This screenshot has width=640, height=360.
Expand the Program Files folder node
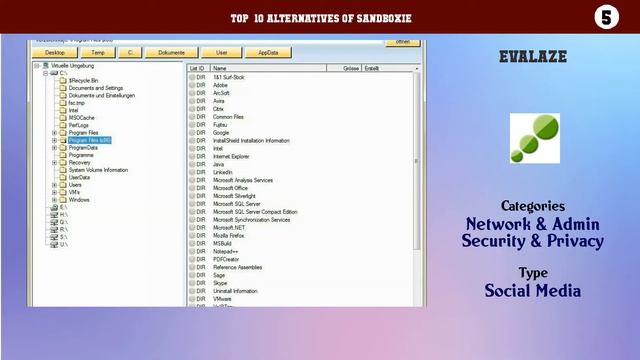point(54,133)
